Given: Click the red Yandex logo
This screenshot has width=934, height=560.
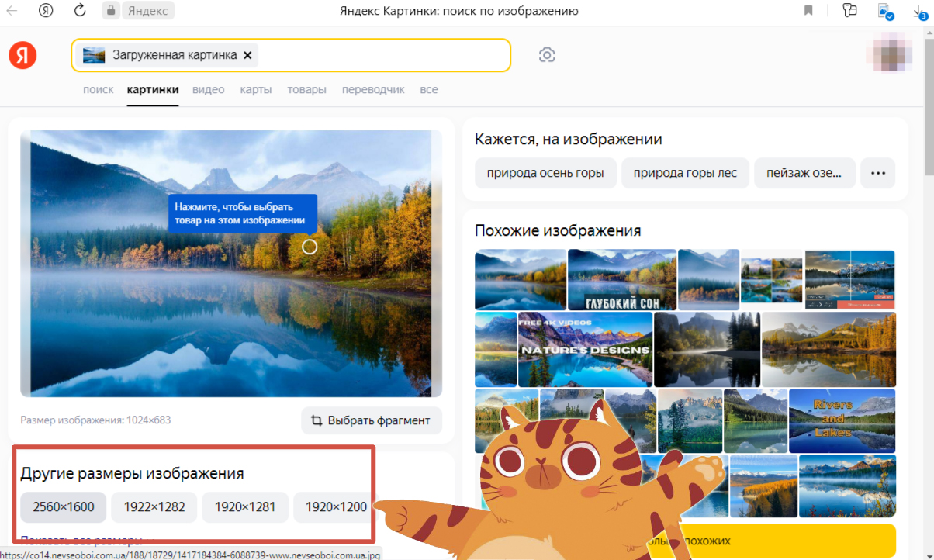Looking at the screenshot, I should pos(22,55).
